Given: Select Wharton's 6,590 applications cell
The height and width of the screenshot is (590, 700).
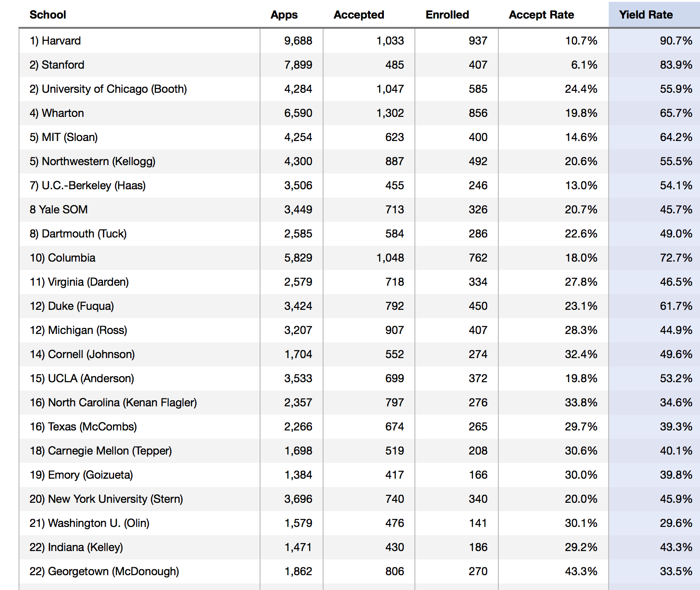Looking at the screenshot, I should click(x=298, y=113).
